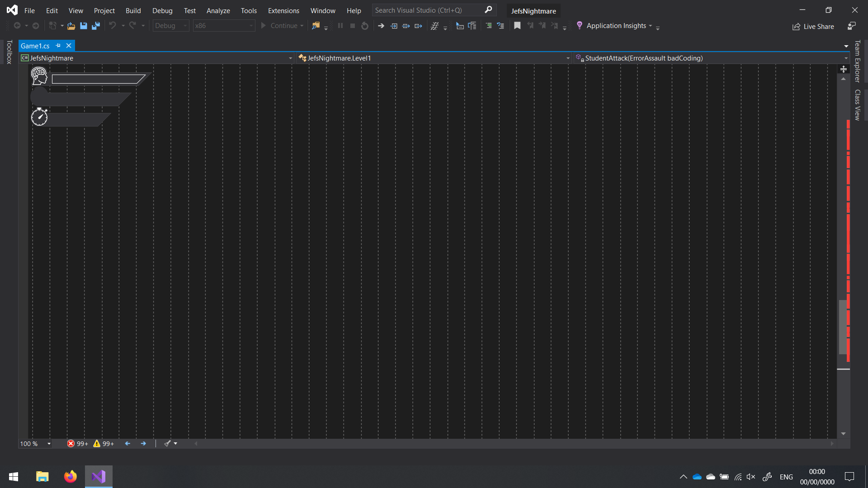Click the Search Visual Studio box
The height and width of the screenshot is (488, 868).
[434, 10]
